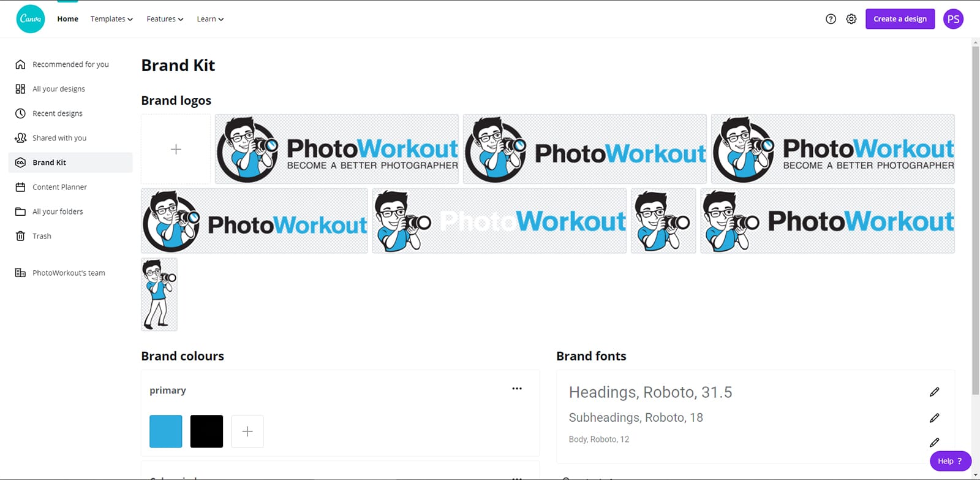Expand the Features dropdown
Image resolution: width=980 pixels, height=480 pixels.
165,19
